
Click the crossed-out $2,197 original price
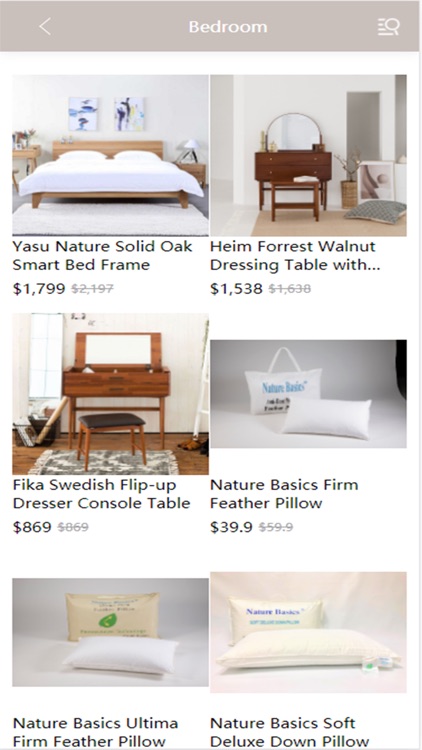point(92,289)
